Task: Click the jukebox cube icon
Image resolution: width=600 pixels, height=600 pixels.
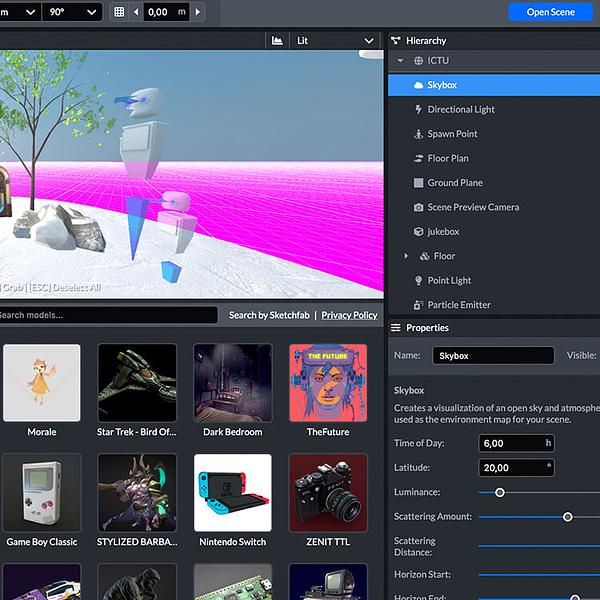Action: tap(419, 232)
